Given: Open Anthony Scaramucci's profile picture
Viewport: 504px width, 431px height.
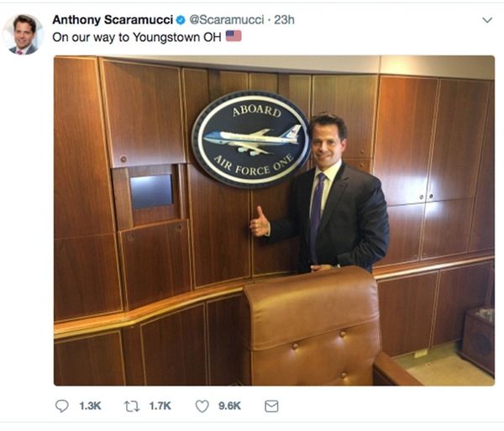Looking at the screenshot, I should [24, 34].
